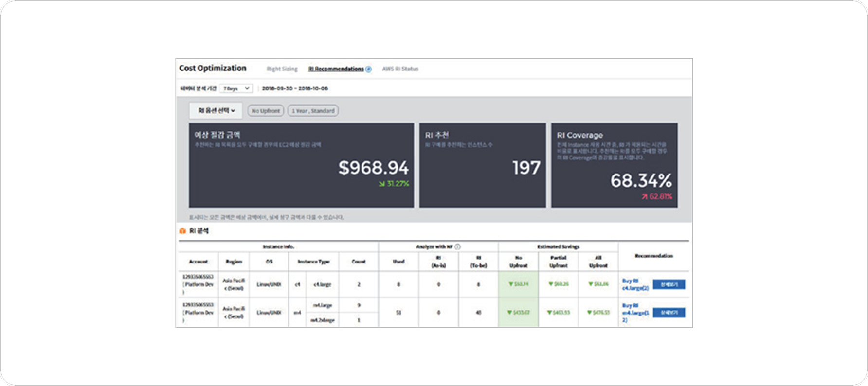Select the RI Recommendations tab
The image size is (868, 386).
336,69
